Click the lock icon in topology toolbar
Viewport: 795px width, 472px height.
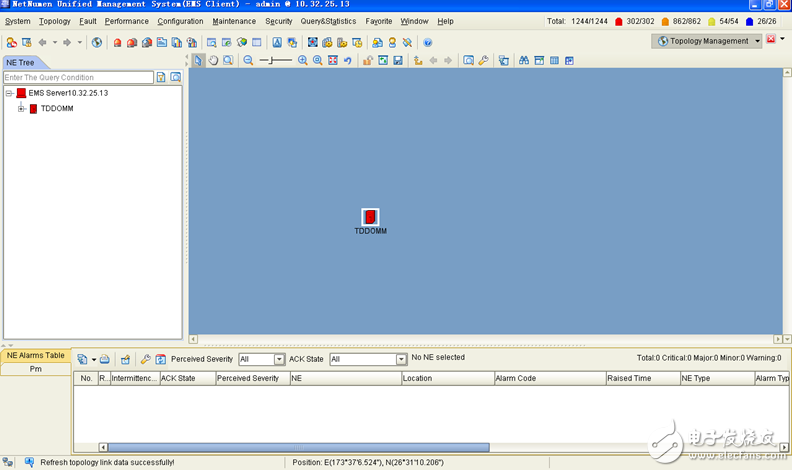click(368, 61)
